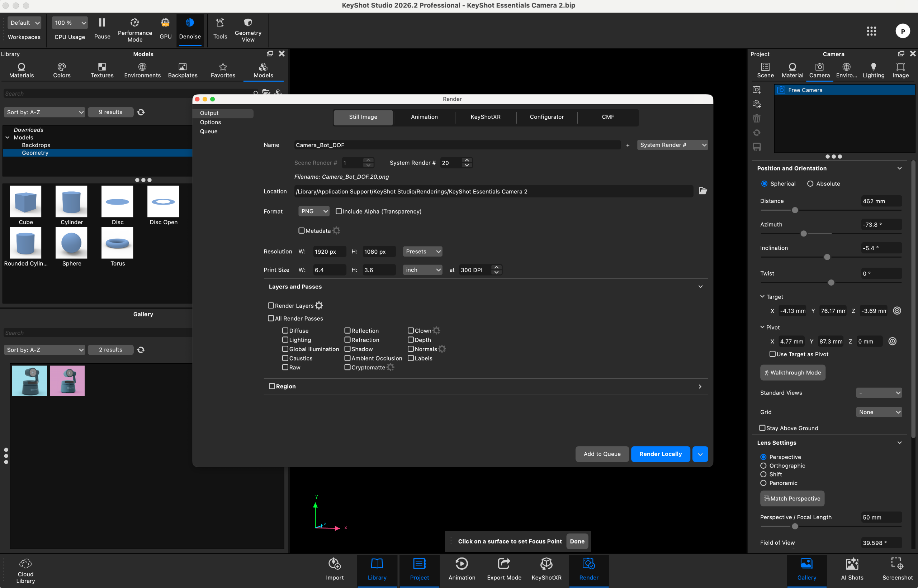Image resolution: width=918 pixels, height=588 pixels.
Task: Click the Pause render icon
Action: (x=102, y=29)
